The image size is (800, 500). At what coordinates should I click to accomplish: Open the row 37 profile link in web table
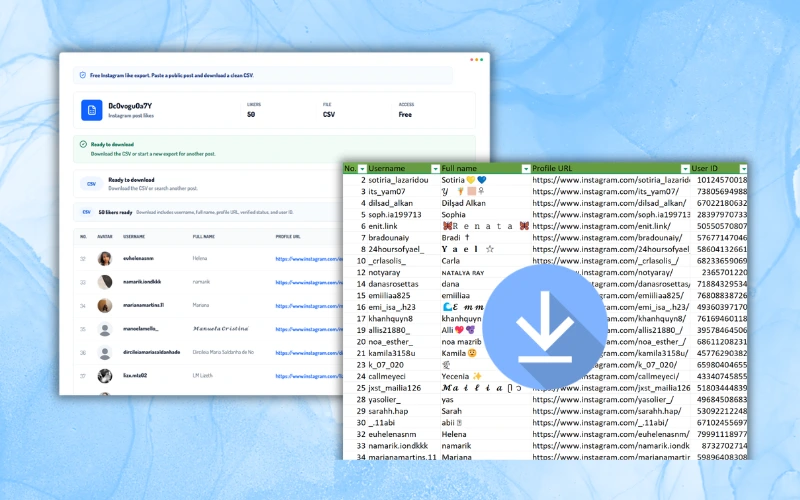coord(309,377)
